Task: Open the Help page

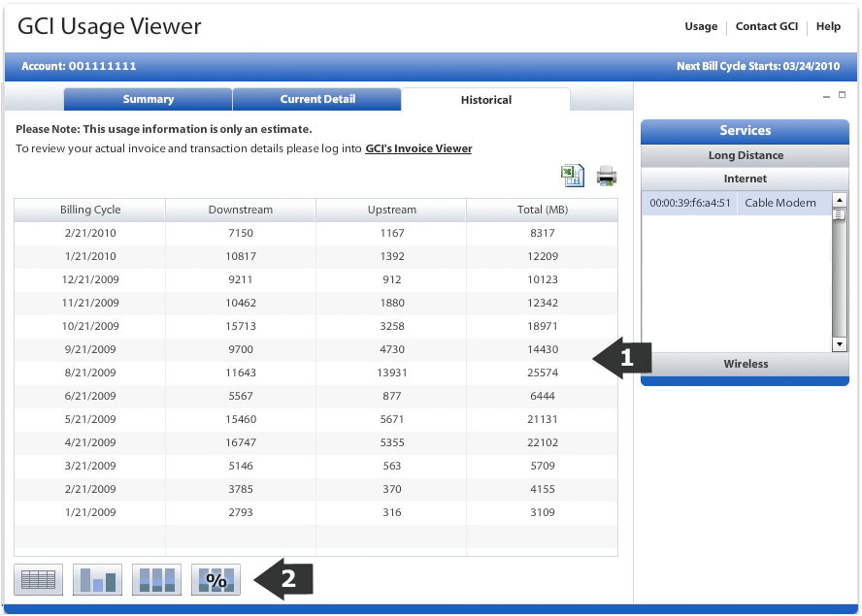Action: pyautogui.click(x=828, y=26)
